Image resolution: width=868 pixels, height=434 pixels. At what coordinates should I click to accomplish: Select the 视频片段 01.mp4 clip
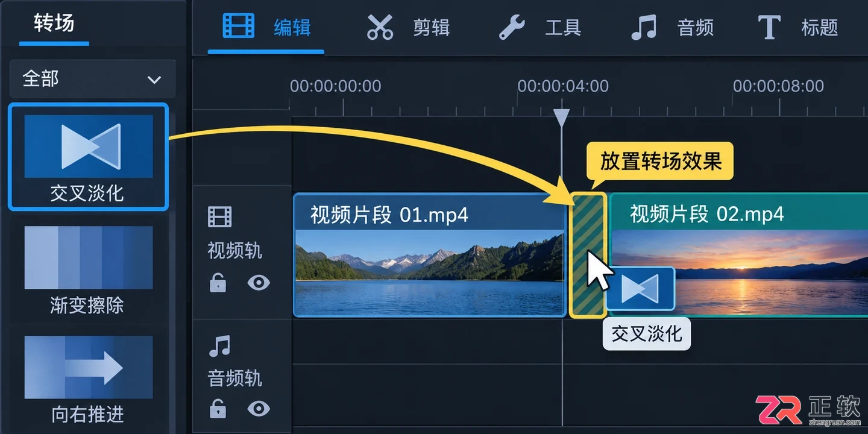click(x=429, y=255)
